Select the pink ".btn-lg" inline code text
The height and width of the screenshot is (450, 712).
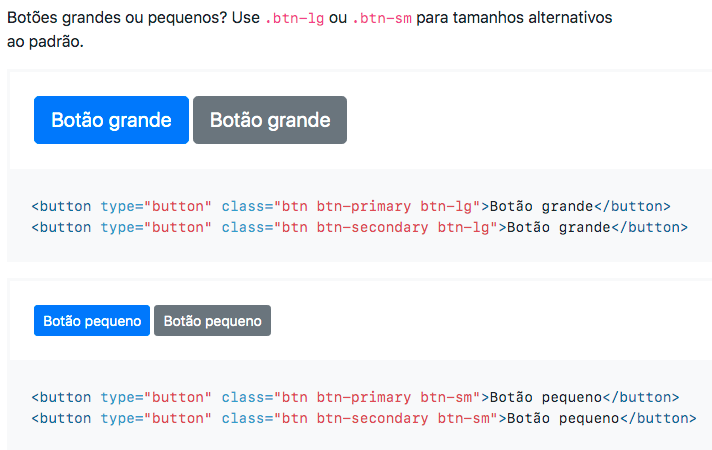pyautogui.click(x=294, y=18)
